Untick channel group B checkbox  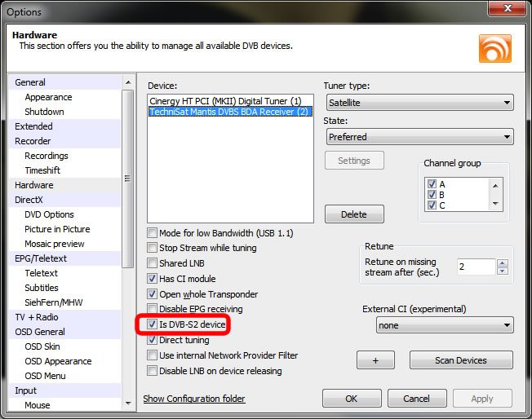tap(432, 195)
